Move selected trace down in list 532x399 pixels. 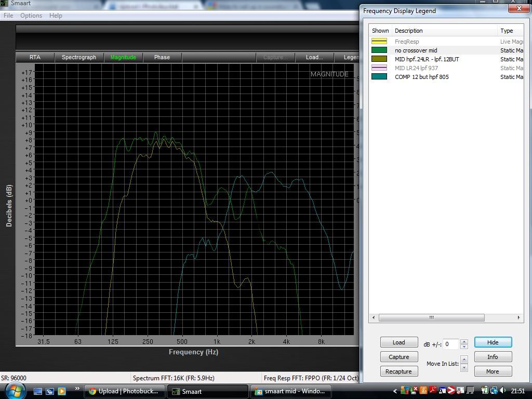pos(464,368)
